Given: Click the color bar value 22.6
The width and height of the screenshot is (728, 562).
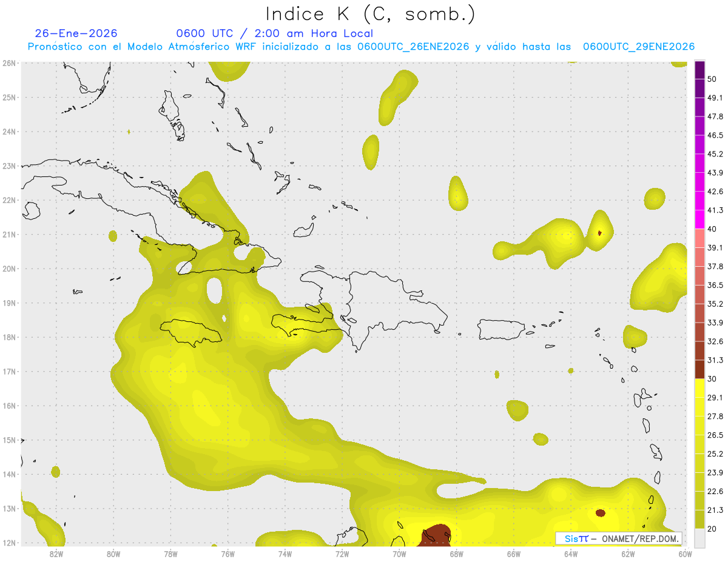Looking at the screenshot, I should tap(715, 492).
